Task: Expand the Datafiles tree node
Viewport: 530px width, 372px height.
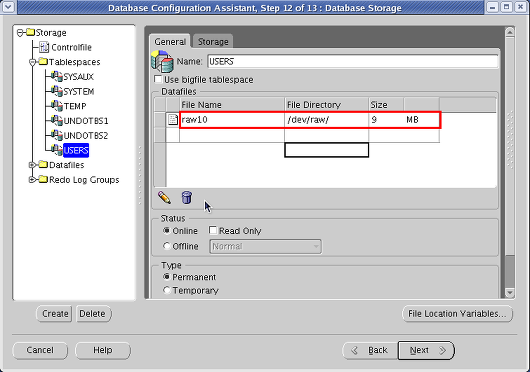Action: 32,165
